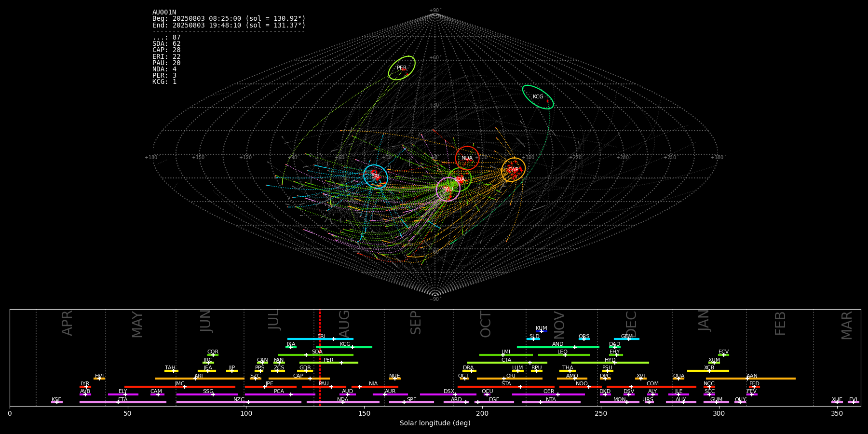868x434 pixels.
Task: Select the COM activity bar in timeline
Action: [652, 387]
